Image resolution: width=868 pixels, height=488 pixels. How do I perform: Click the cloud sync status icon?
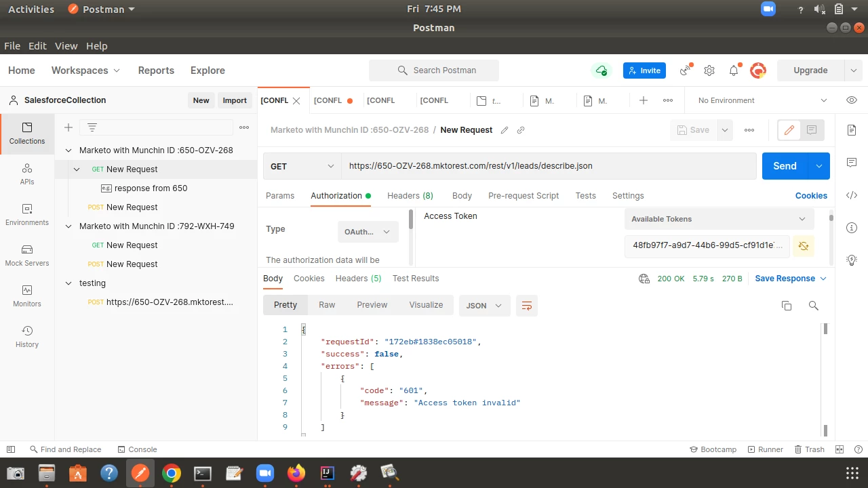coord(601,70)
